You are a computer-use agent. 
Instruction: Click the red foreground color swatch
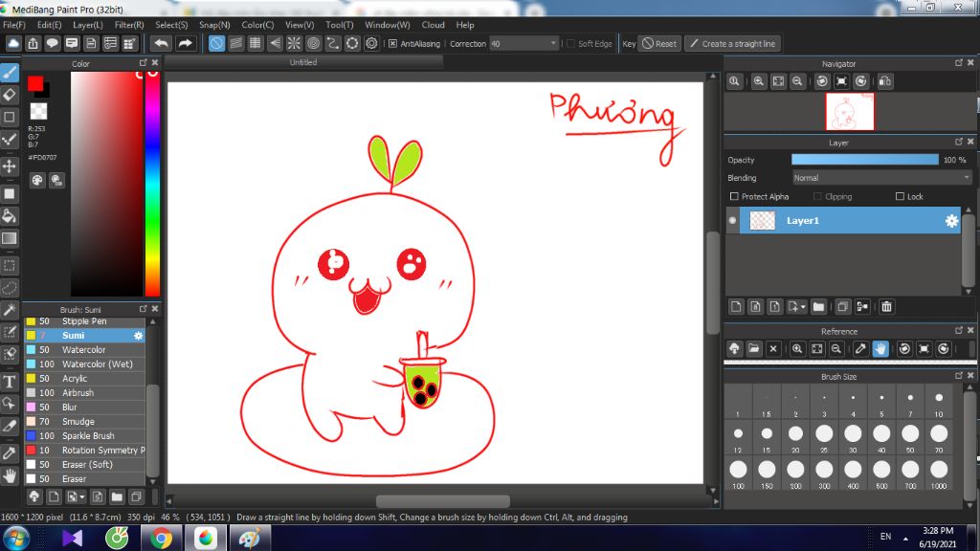[x=35, y=83]
